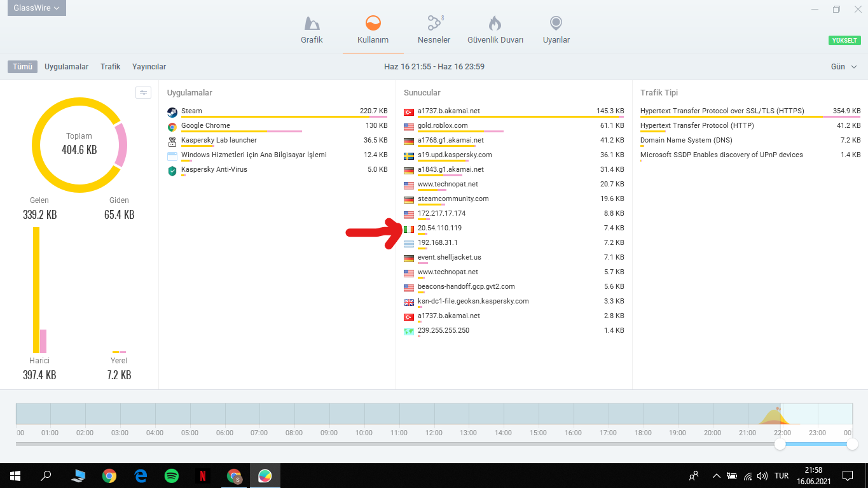Open the Windows notification center
Screen dimensions: 868x488
pyautogui.click(x=847, y=475)
